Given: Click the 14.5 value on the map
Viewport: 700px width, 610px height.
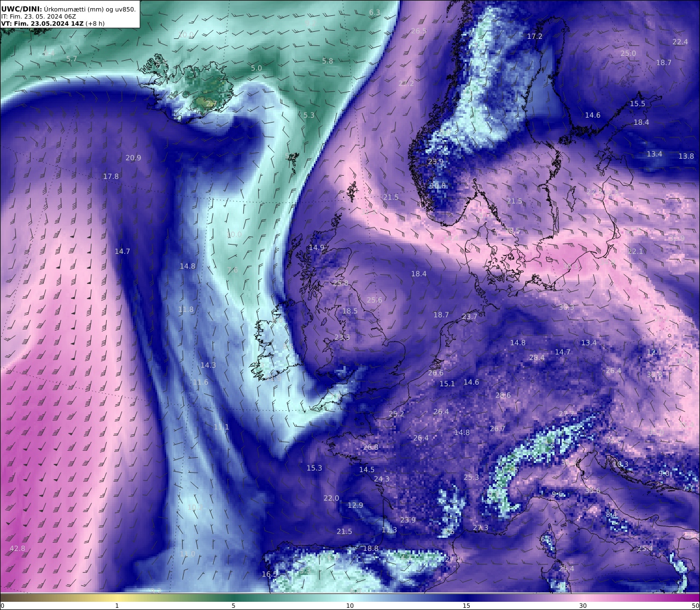Looking at the screenshot, I should click(x=367, y=469).
